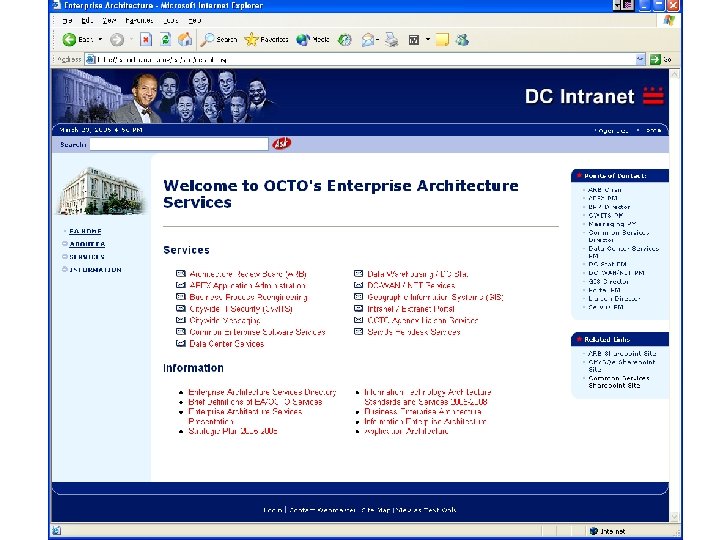This screenshot has height=540, width=720.
Task: Select the EA HOME sidebar link
Action: (85, 231)
